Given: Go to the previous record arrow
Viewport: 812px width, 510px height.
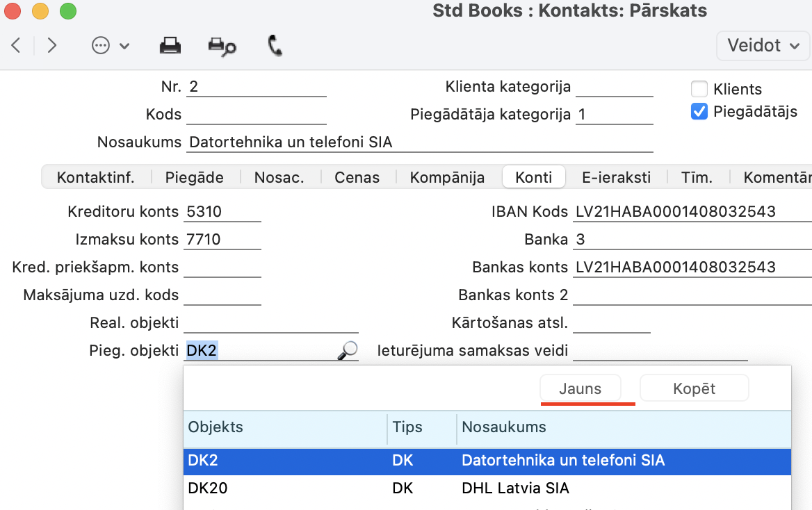Looking at the screenshot, I should 17,46.
